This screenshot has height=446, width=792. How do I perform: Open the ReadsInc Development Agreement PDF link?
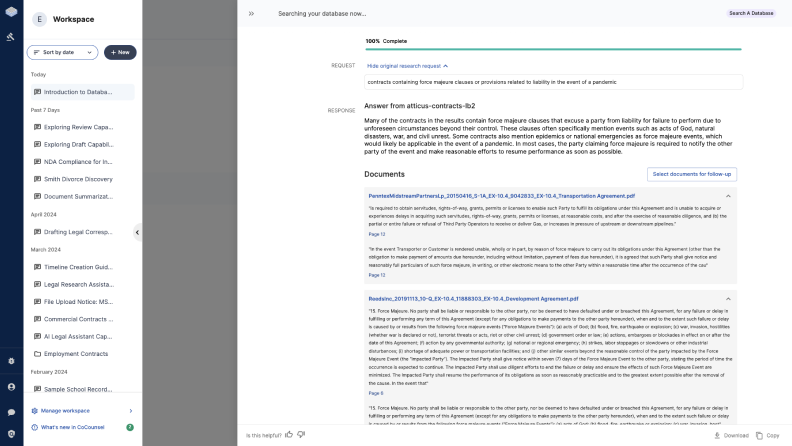point(473,299)
